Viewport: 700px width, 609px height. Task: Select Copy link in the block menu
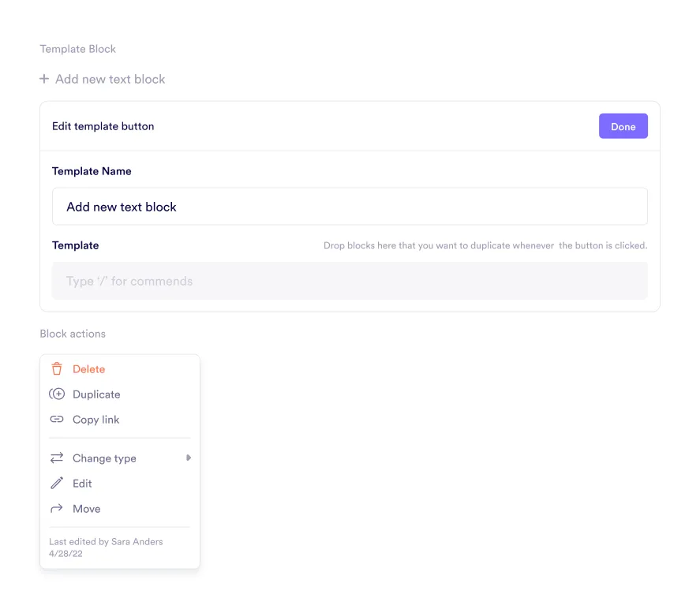[x=96, y=420]
